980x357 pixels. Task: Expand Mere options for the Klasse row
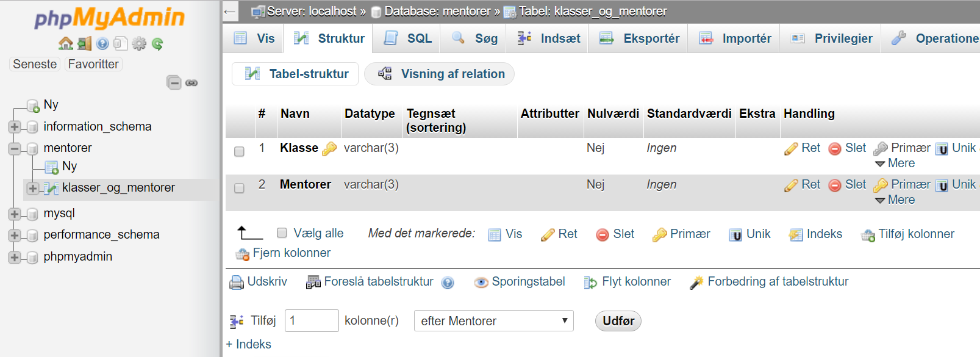click(895, 163)
